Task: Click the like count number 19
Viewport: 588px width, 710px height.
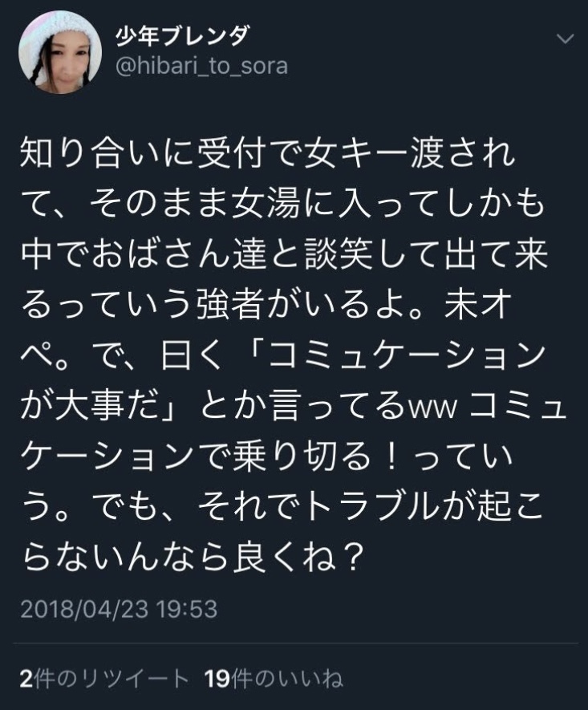Action: point(217,679)
